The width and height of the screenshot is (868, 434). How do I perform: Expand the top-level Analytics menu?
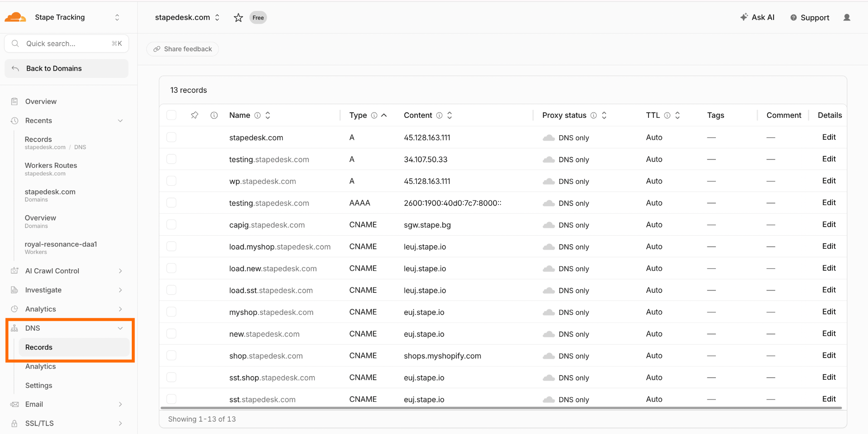coord(120,309)
